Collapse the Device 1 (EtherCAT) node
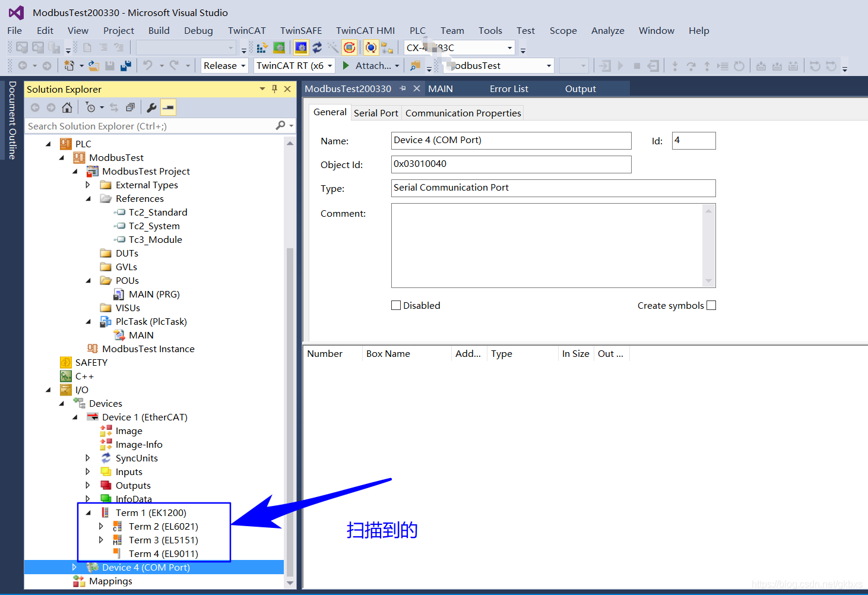868x595 pixels. tap(74, 417)
